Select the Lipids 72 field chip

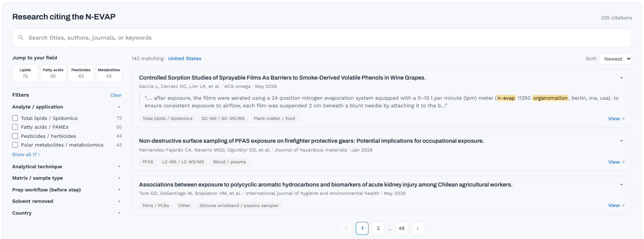point(25,73)
